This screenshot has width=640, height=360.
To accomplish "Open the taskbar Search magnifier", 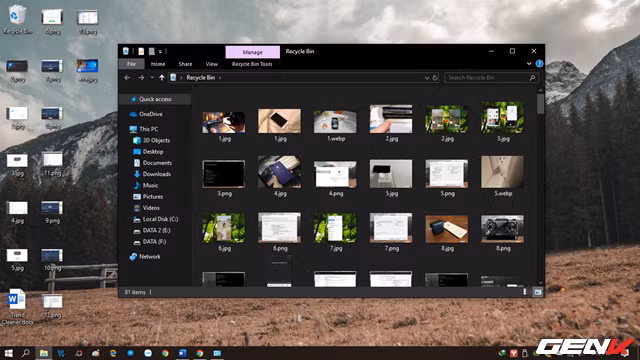I will click(25, 353).
